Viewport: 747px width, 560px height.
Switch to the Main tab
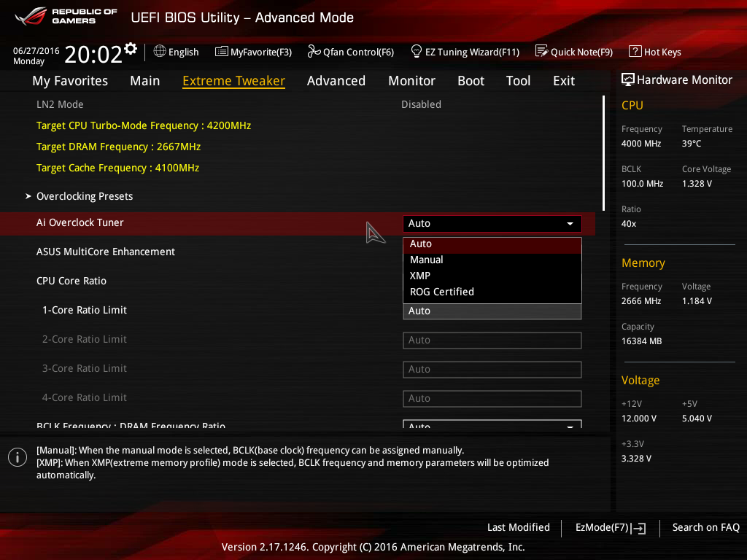click(145, 81)
